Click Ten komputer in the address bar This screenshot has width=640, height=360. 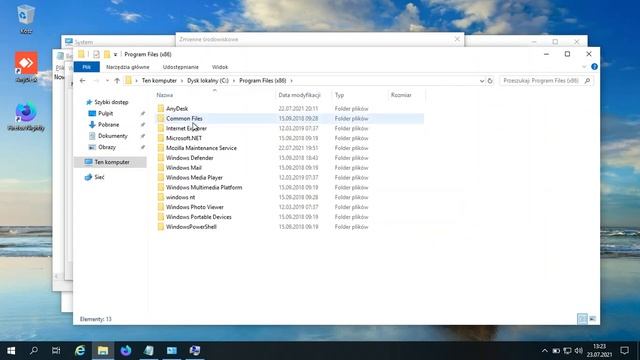coord(159,81)
